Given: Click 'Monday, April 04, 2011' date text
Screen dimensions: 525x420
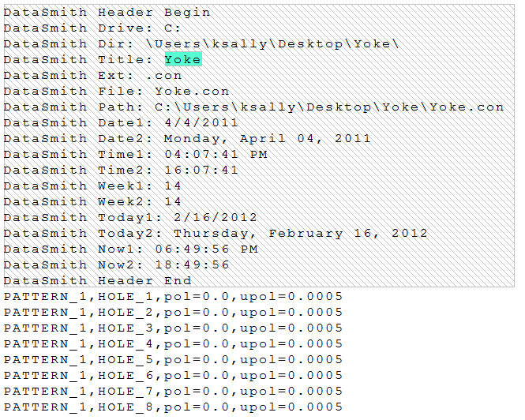Looking at the screenshot, I should tap(267, 138).
